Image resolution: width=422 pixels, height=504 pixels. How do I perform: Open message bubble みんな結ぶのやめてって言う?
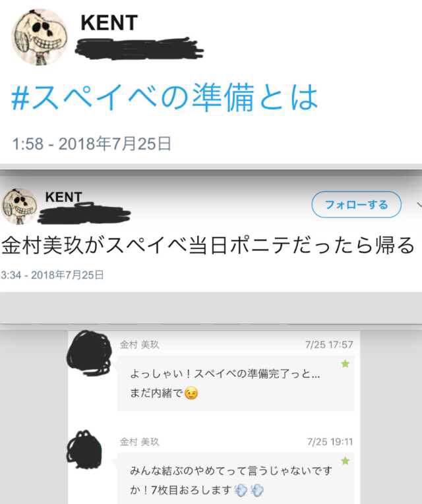point(236,478)
